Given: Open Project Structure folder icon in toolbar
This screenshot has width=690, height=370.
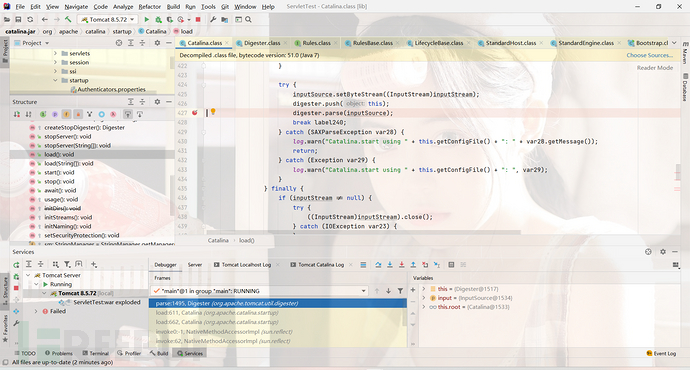Looking at the screenshot, I should click(224, 19).
